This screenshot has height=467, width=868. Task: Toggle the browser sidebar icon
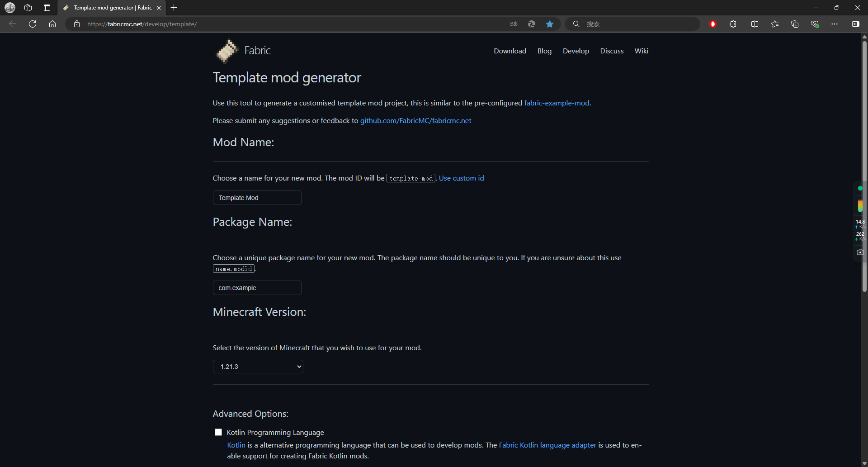coord(856,24)
